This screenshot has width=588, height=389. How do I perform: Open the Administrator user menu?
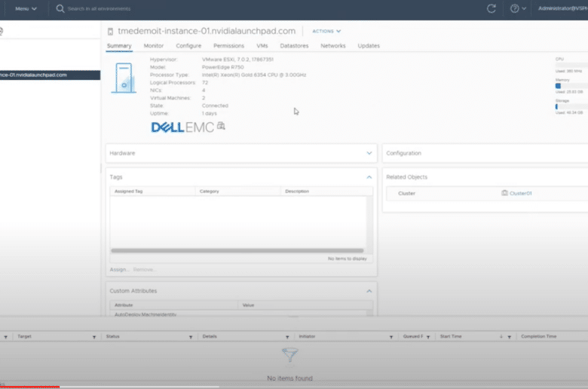(x=562, y=8)
